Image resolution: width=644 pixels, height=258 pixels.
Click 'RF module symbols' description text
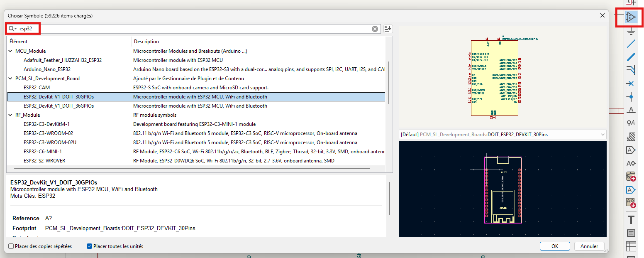pyautogui.click(x=155, y=115)
